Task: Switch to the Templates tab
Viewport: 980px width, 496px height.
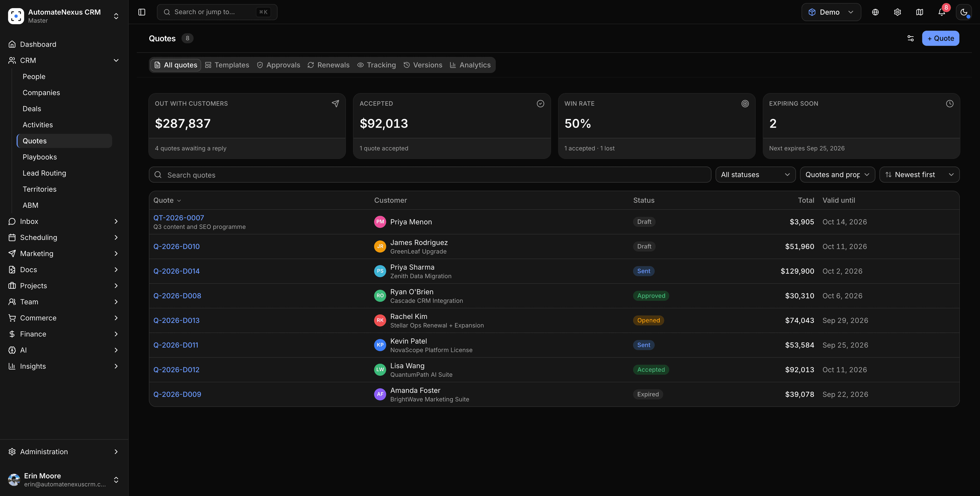Action: point(227,65)
